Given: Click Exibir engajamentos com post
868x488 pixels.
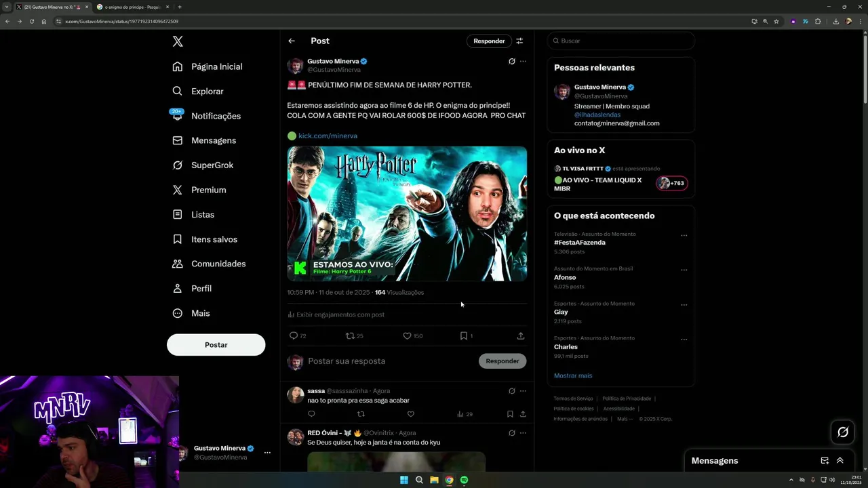Looking at the screenshot, I should point(336,314).
